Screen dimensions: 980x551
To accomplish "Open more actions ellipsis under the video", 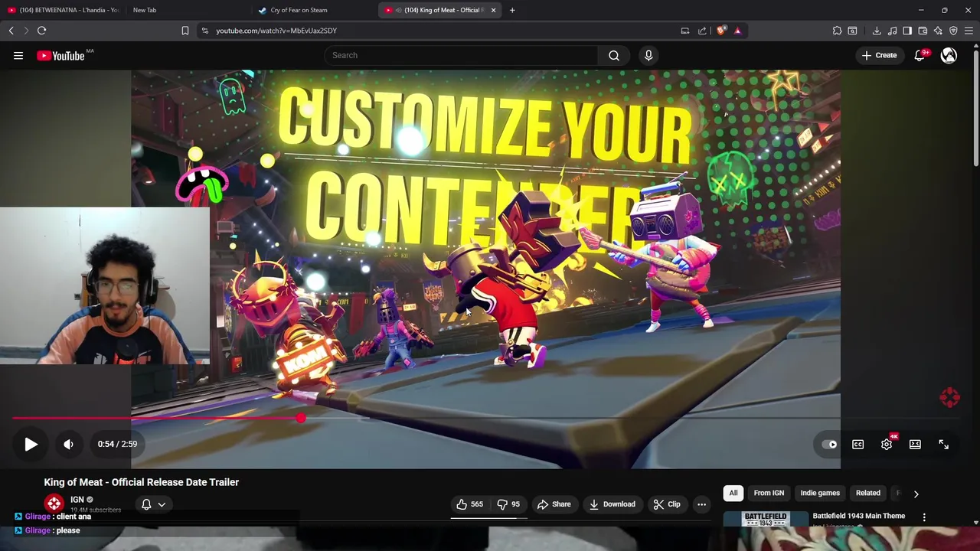I will point(701,504).
